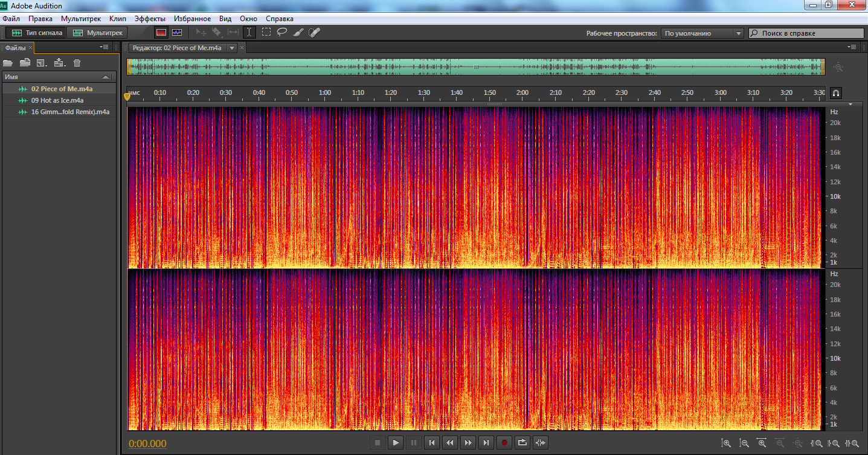The width and height of the screenshot is (868, 455).
Task: Select the Marquee selection tool
Action: point(266,33)
